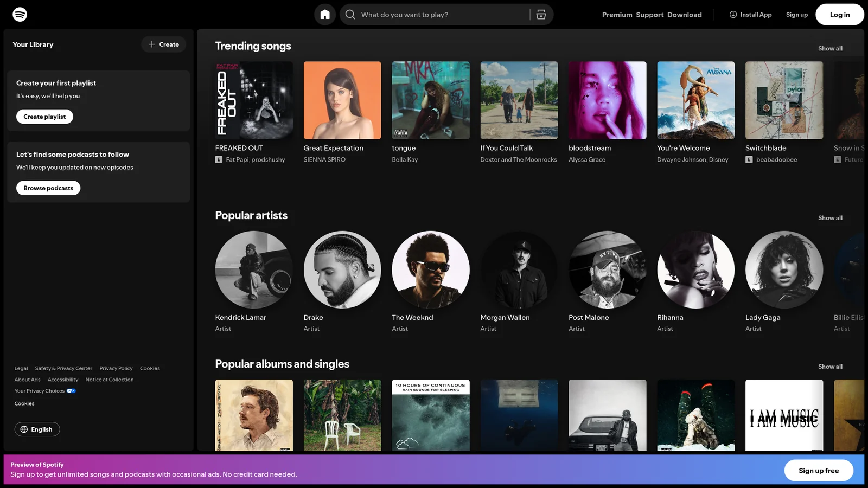The image size is (868, 488).
Task: Click the Install App download icon
Action: click(x=733, y=15)
